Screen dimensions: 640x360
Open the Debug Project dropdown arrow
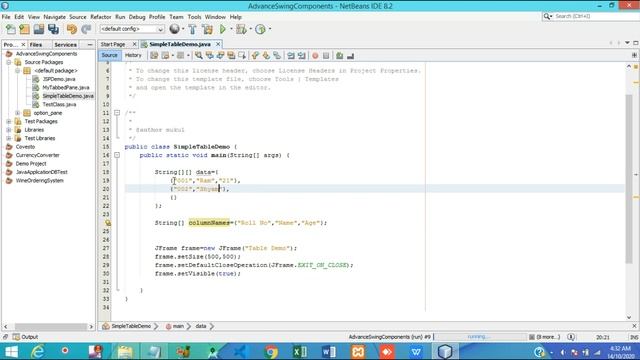(x=250, y=29)
